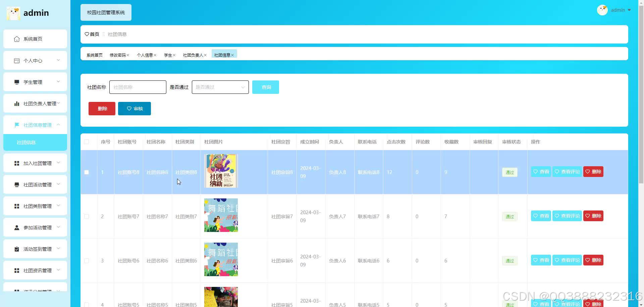Viewport: 644px width, 307px height.
Task: Click 查看 for row 社团账号6
Action: pyautogui.click(x=541, y=260)
